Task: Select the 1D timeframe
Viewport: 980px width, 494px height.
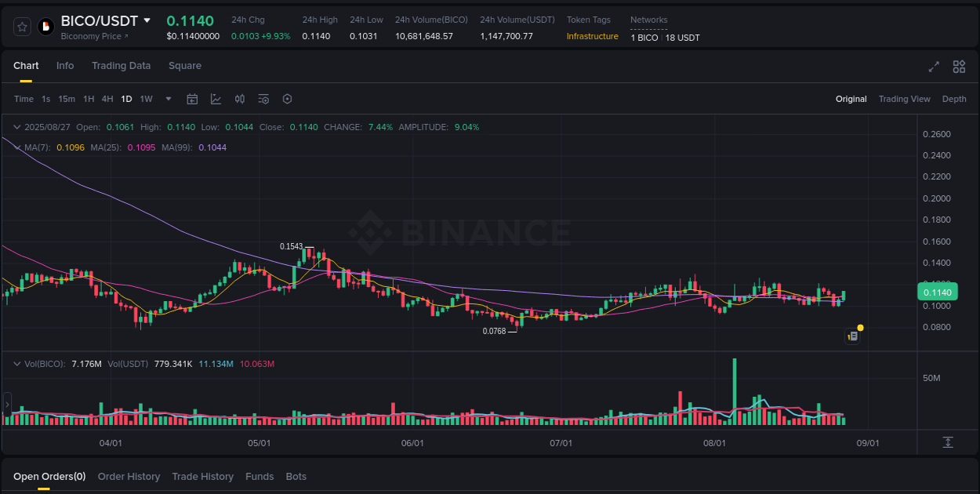Action: pos(126,99)
